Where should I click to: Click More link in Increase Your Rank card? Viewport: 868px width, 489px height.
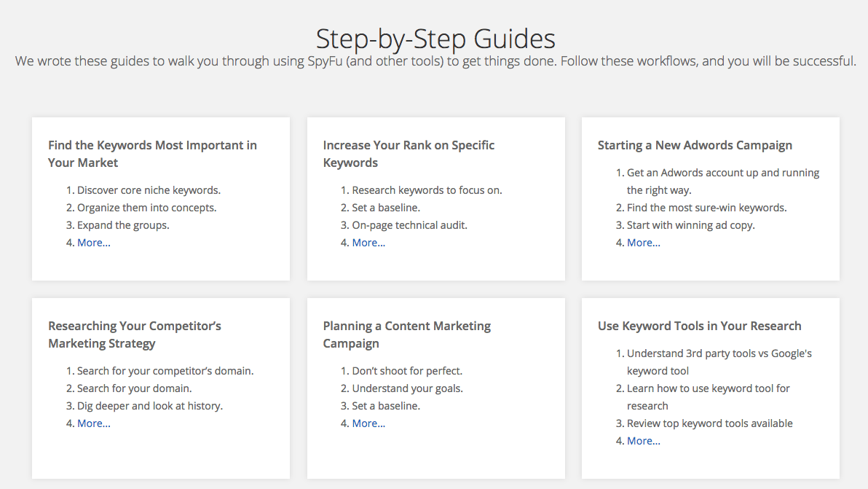click(368, 243)
